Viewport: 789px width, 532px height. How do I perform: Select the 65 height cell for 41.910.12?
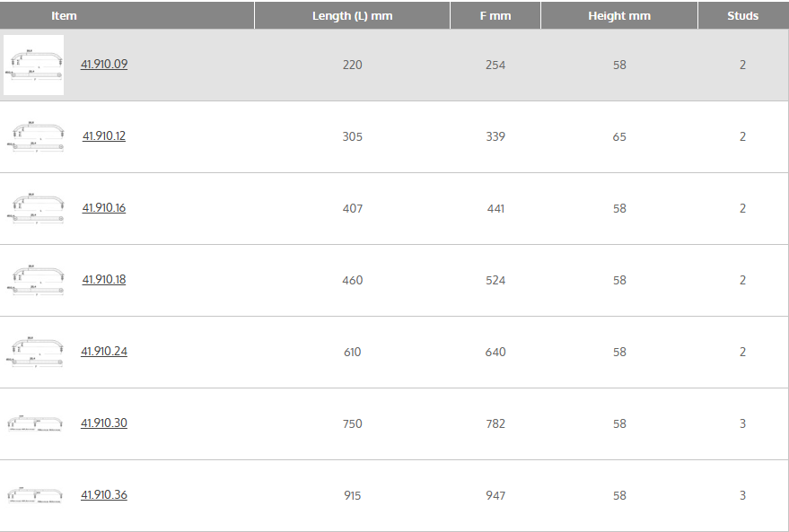point(619,136)
